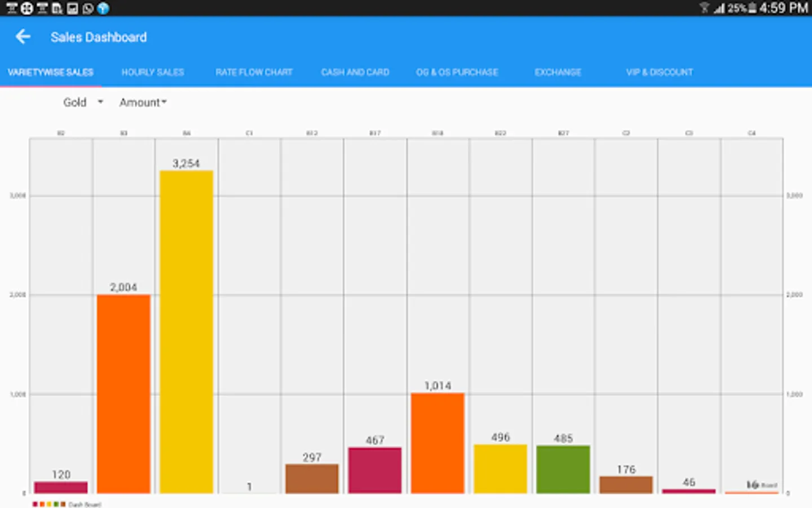The height and width of the screenshot is (508, 812).
Task: Select the crimson bar valued 467
Action: coord(375,470)
